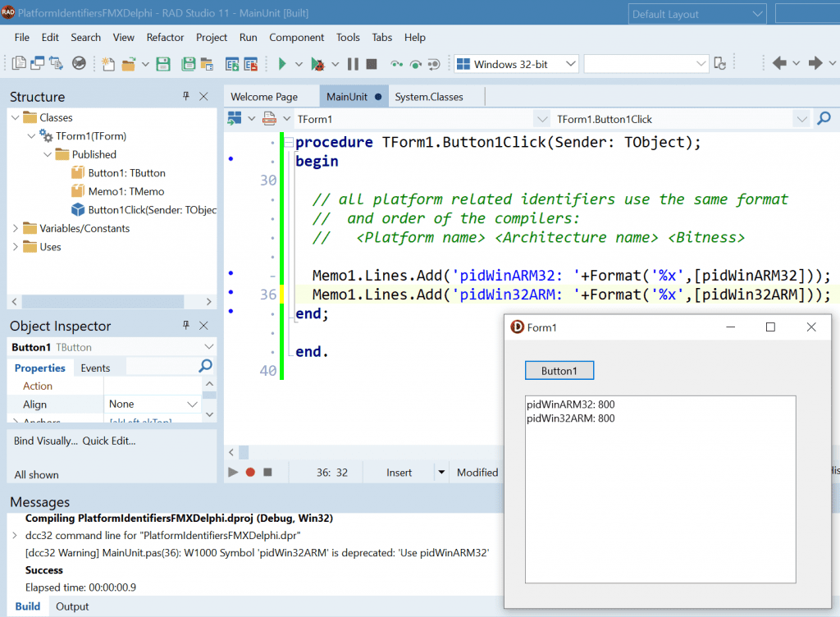
Task: Click the Pause icon in toolbar
Action: tap(353, 64)
